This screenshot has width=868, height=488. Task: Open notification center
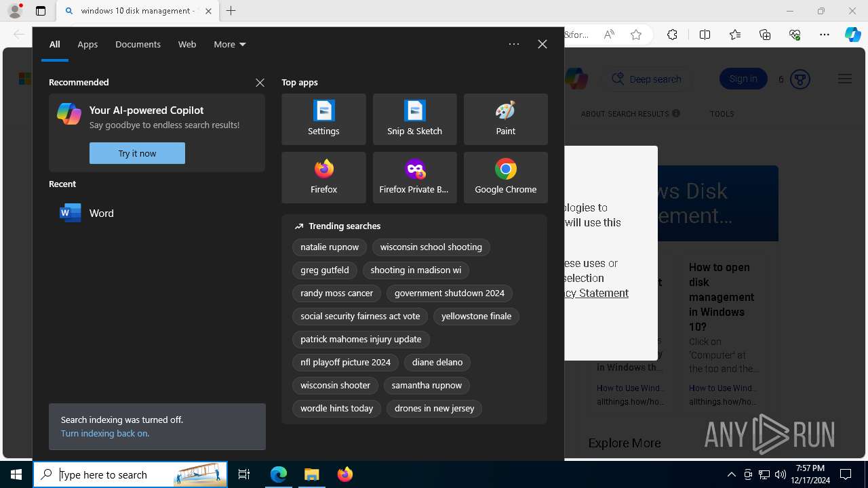click(x=846, y=474)
